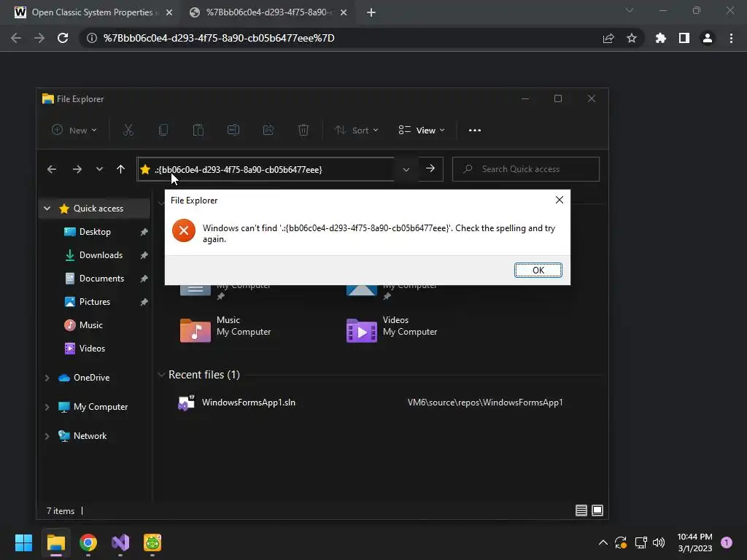747x560 pixels.
Task: Select OneDrive in the sidebar
Action: click(x=91, y=377)
